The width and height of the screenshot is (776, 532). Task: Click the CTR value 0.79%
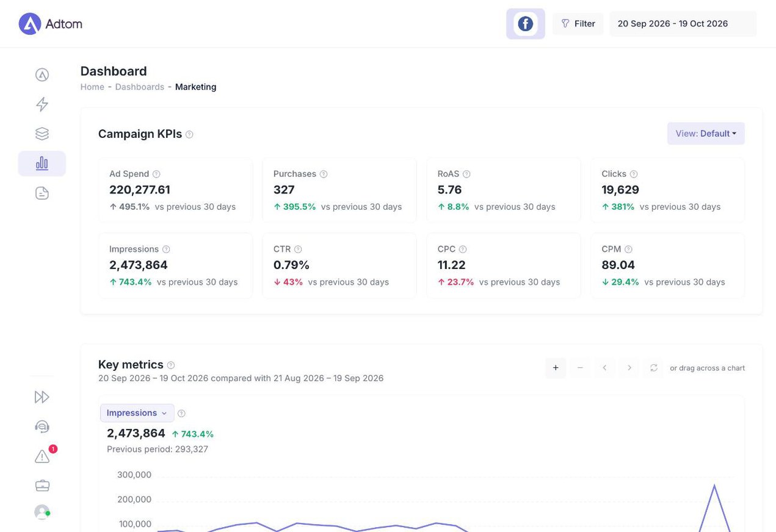click(x=291, y=265)
